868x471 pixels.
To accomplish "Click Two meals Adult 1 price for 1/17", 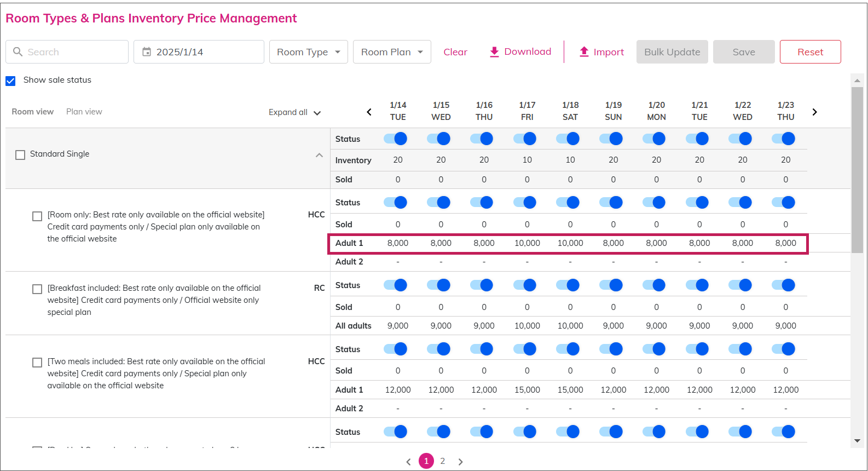I will [527, 390].
